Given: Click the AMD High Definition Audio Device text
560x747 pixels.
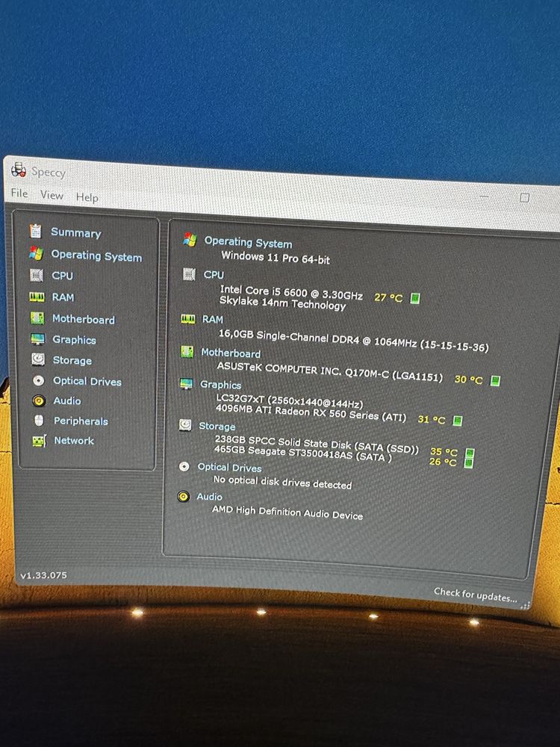Looking at the screenshot, I should click(287, 512).
